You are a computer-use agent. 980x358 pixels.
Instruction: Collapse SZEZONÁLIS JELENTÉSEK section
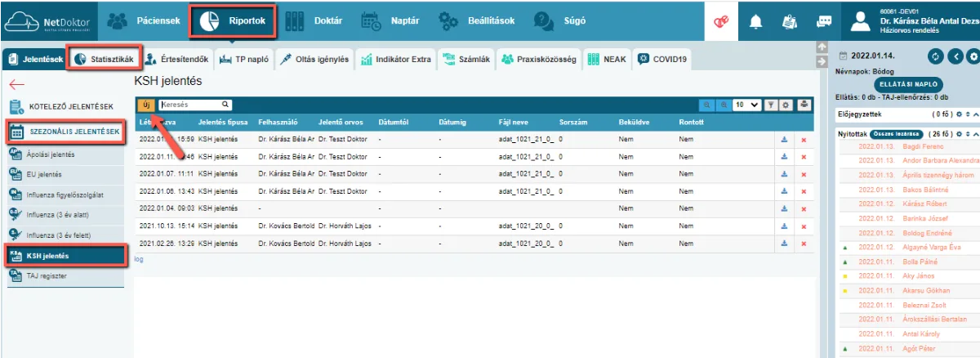point(65,131)
